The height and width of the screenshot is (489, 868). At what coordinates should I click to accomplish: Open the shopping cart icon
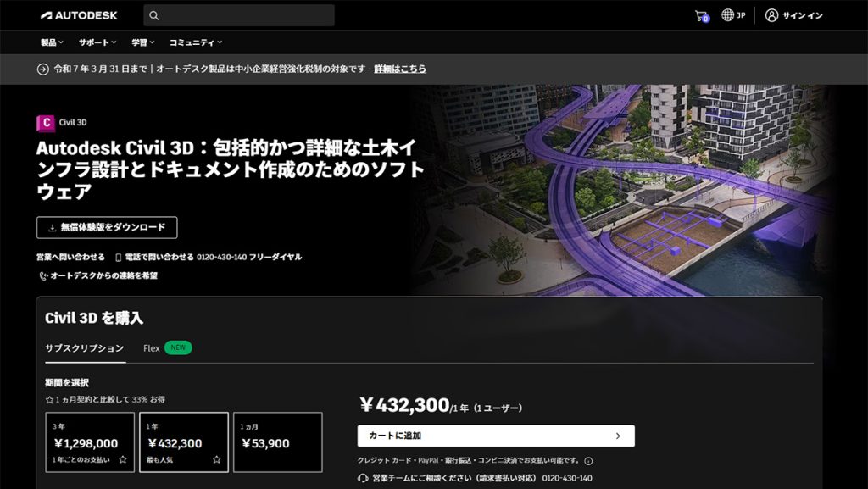coord(701,16)
